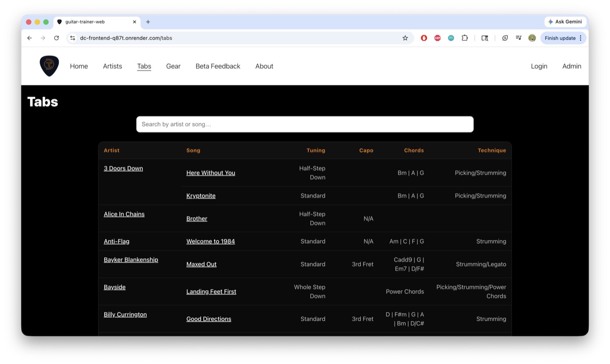Go to Home in the nav
This screenshot has width=610, height=364.
click(x=79, y=66)
